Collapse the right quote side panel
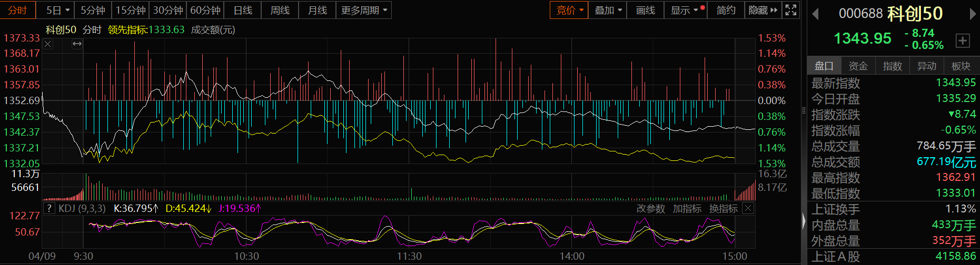The height and width of the screenshot is (265, 980). click(804, 221)
